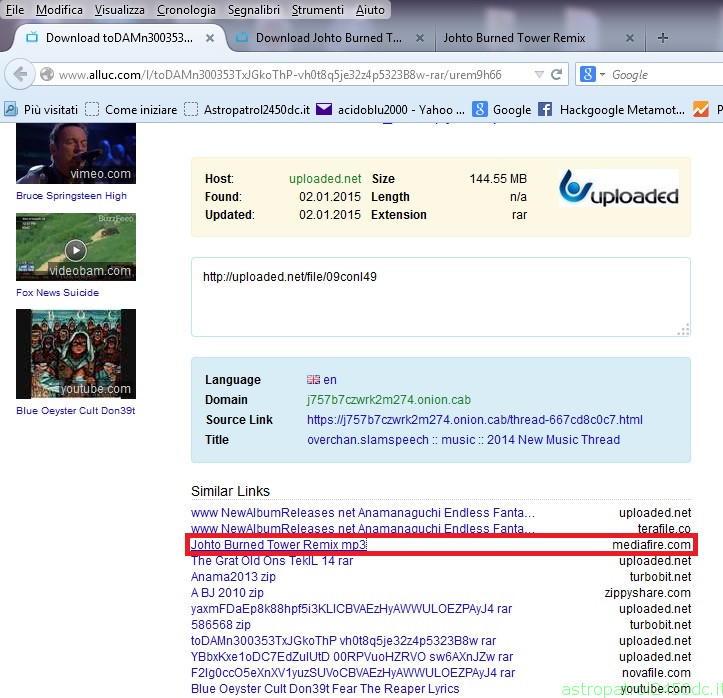Click the 144.55 MB size value
Viewport: 723px width, 698px height.
(498, 178)
